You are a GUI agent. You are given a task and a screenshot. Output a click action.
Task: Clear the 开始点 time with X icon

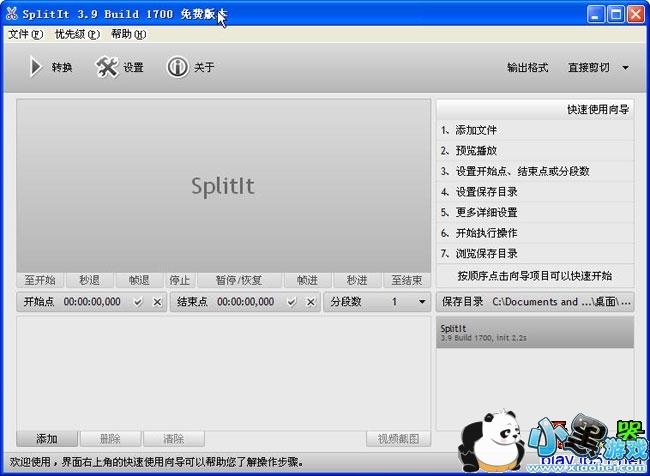[157, 302]
